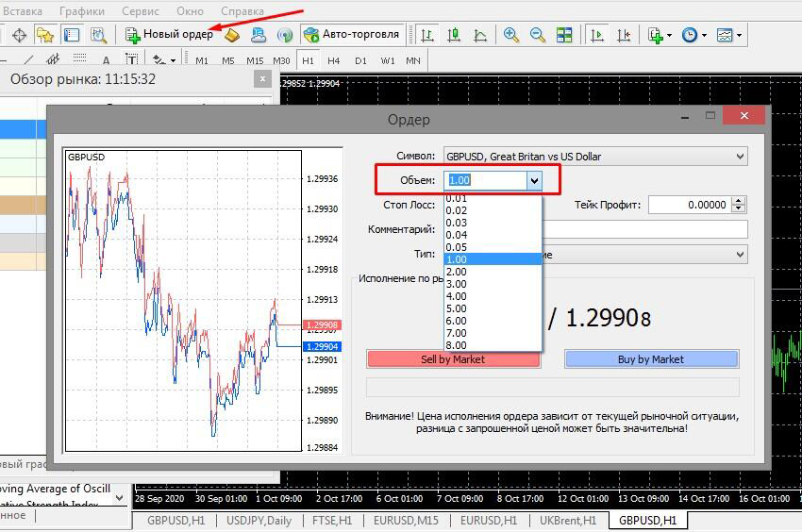Select the M15 timeframe button

[255, 60]
